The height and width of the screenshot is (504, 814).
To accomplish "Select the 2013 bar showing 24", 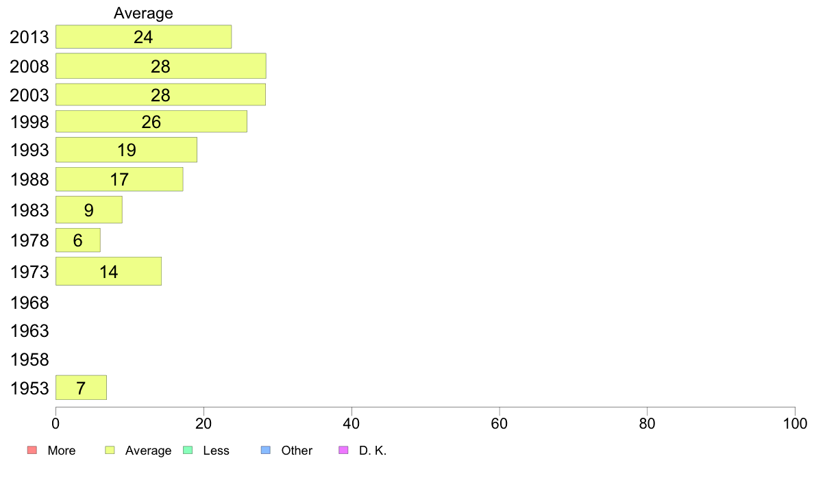I will tap(143, 37).
